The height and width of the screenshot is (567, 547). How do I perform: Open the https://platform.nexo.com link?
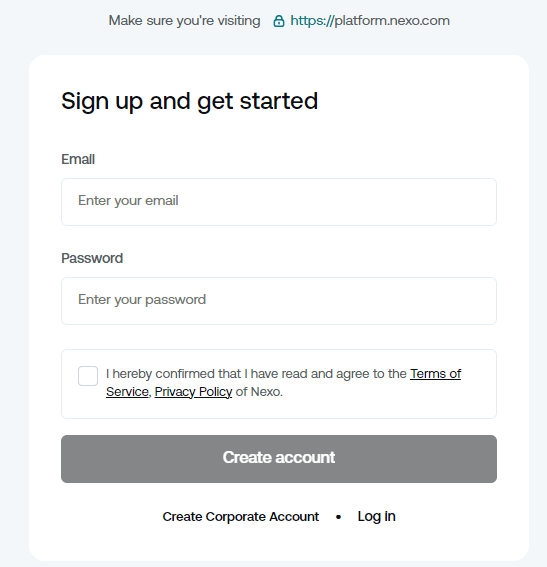(370, 21)
